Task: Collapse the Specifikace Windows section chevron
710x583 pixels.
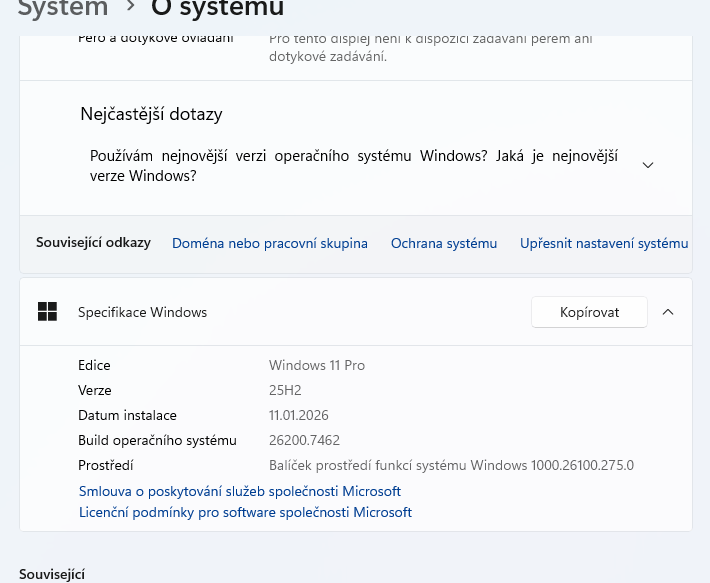Action: pos(668,312)
